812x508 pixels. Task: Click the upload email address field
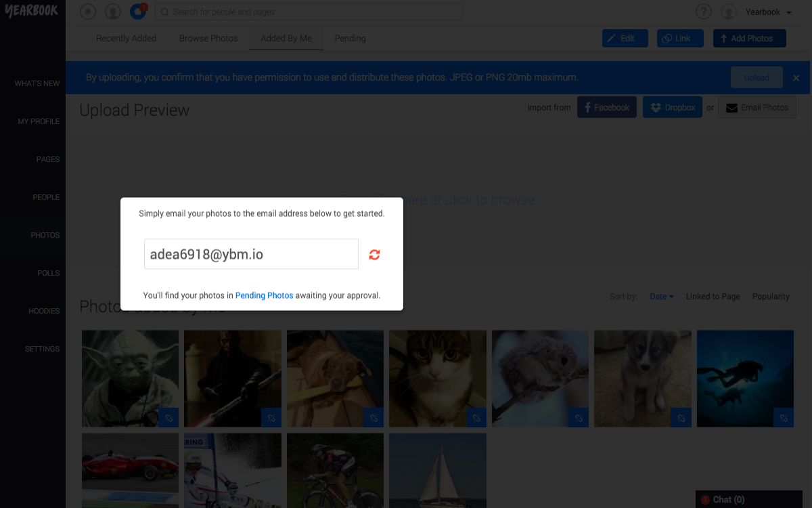(x=251, y=254)
